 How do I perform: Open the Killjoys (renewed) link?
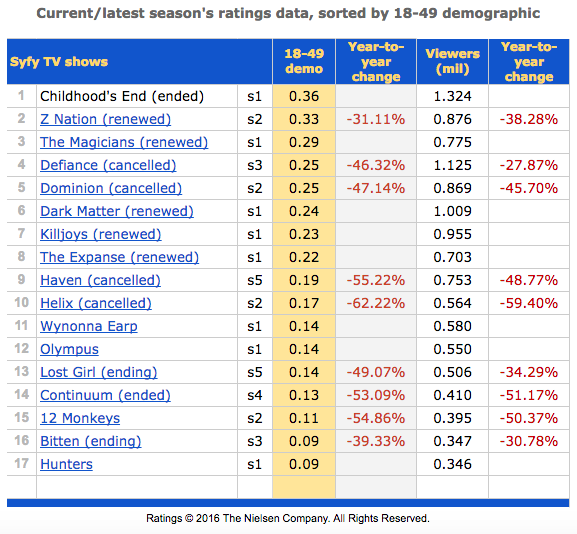click(x=100, y=234)
